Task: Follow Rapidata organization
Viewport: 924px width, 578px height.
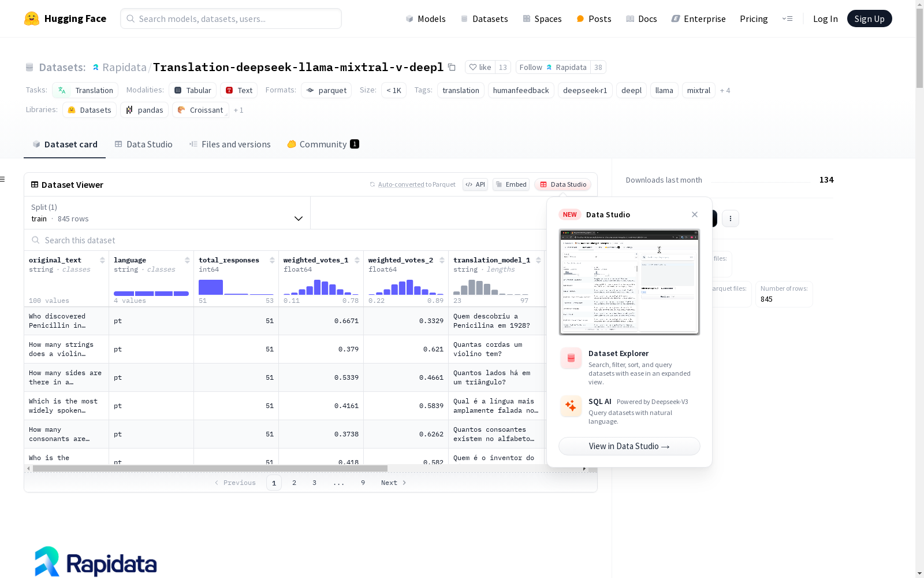Action: 553,67
